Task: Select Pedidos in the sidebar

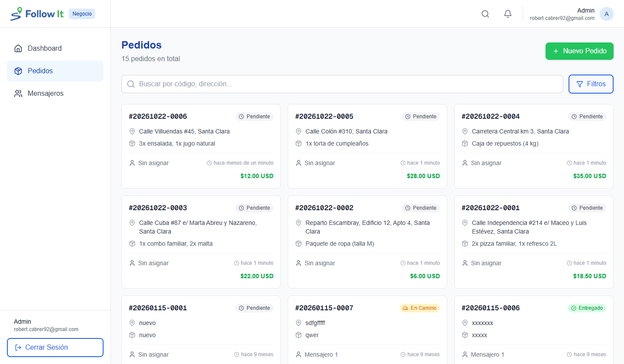Action: tap(55, 71)
